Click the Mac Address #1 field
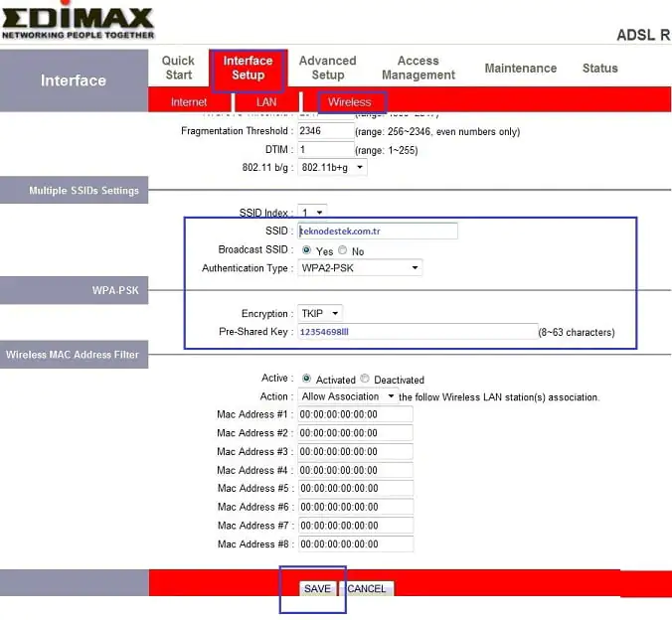Screen dimensions: 672x620 click(x=355, y=414)
